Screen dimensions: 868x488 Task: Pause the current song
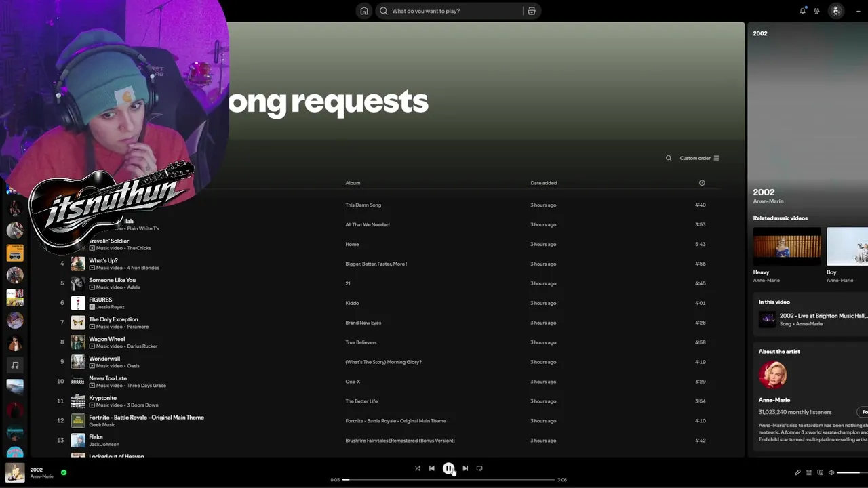[448, 468]
